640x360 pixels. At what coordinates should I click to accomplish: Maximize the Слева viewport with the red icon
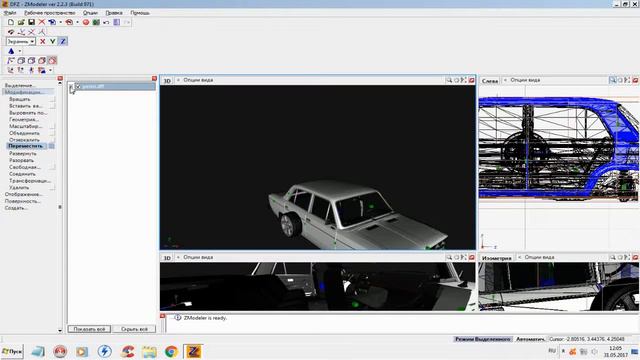point(635,80)
